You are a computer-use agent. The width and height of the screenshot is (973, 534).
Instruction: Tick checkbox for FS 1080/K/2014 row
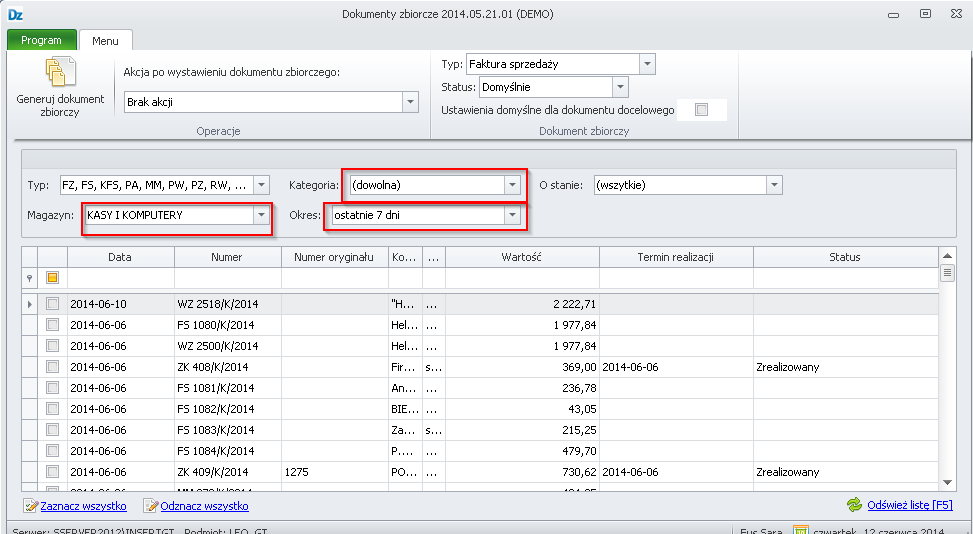pos(52,325)
